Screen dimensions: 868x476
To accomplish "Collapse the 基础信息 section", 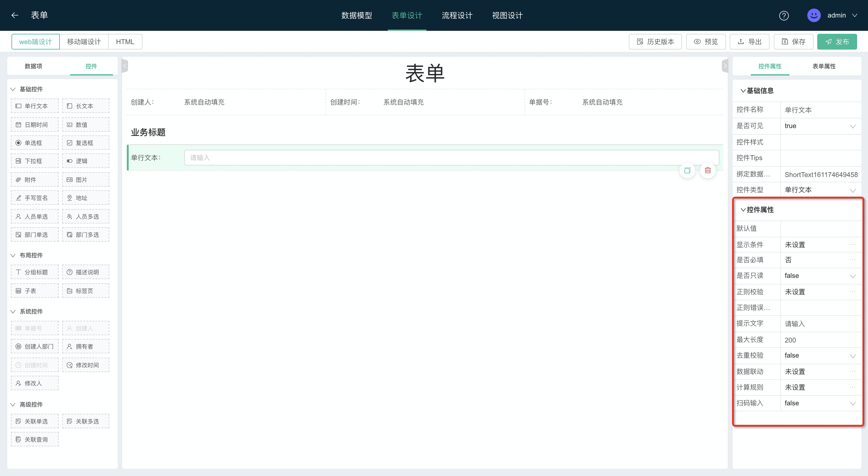I will tap(743, 91).
